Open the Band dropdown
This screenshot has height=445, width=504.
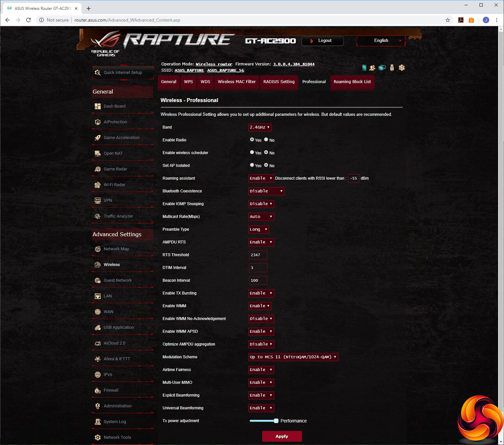[x=260, y=127]
